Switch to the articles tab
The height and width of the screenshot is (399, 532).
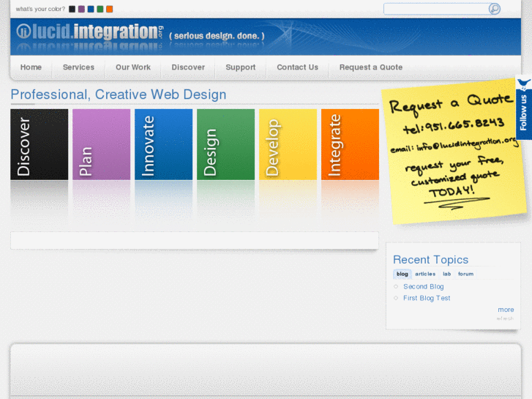(425, 274)
